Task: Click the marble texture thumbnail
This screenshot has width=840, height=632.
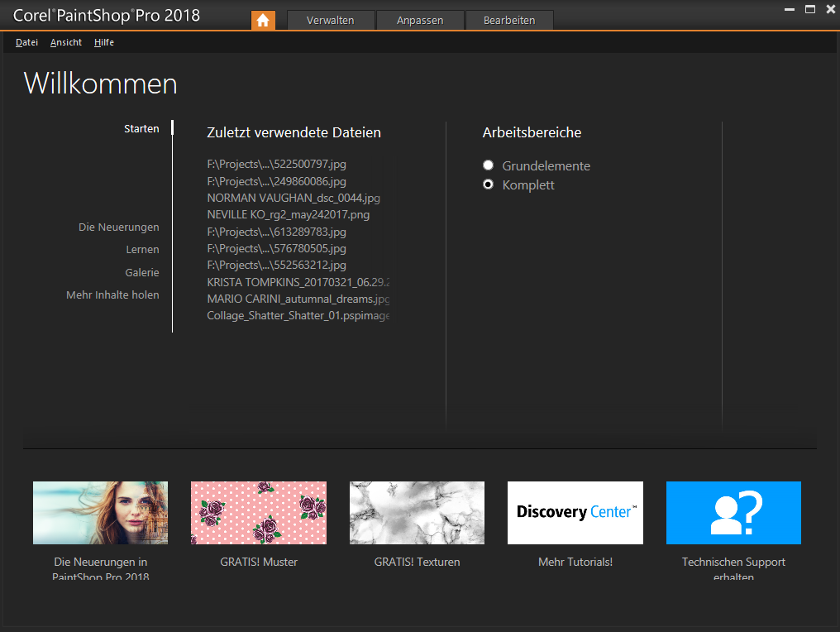Action: (x=417, y=513)
